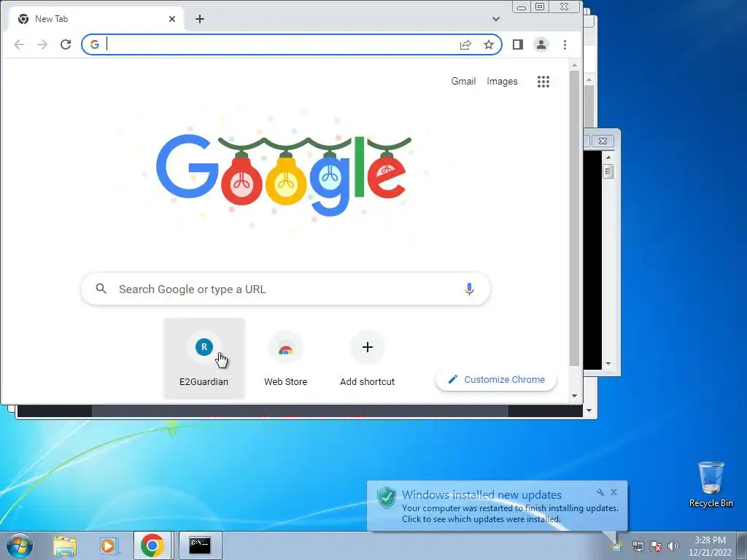Click the Search Google or type a URL box
747x560 pixels.
click(286, 289)
